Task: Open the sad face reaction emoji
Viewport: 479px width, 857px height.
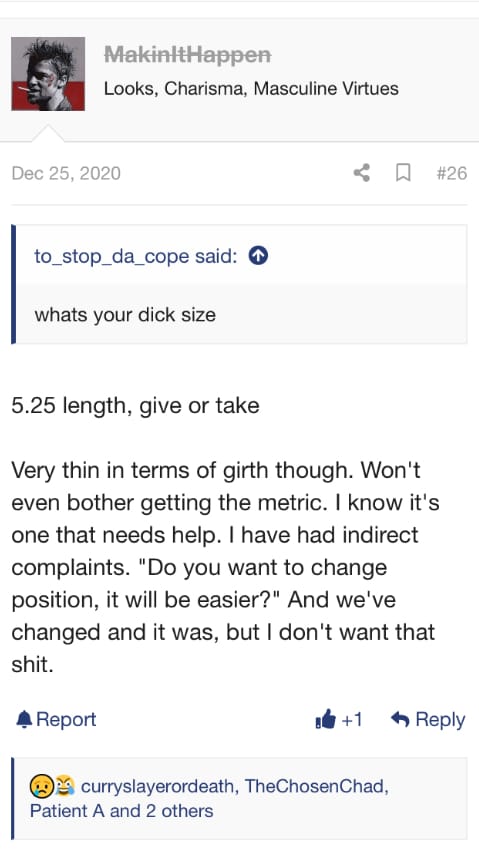Action: click(38, 786)
